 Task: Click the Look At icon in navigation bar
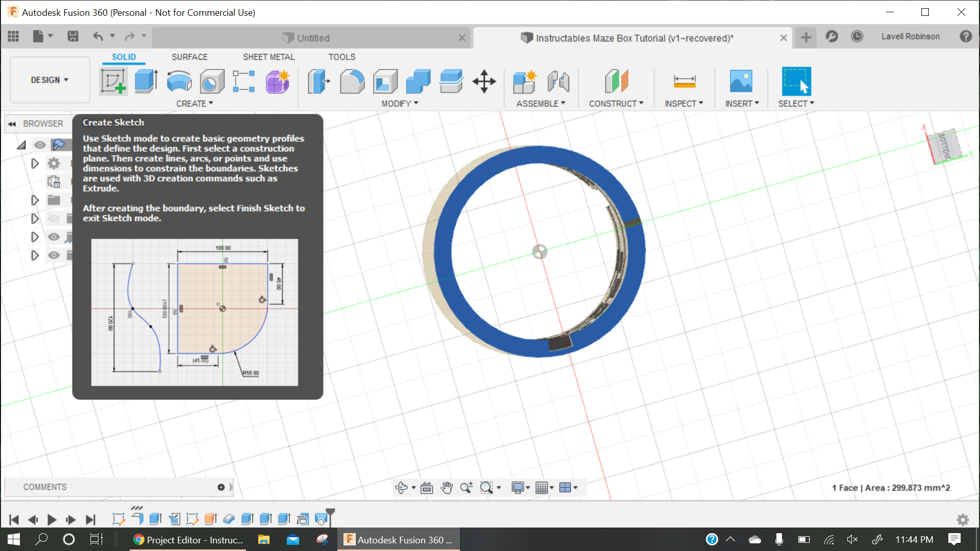(427, 488)
